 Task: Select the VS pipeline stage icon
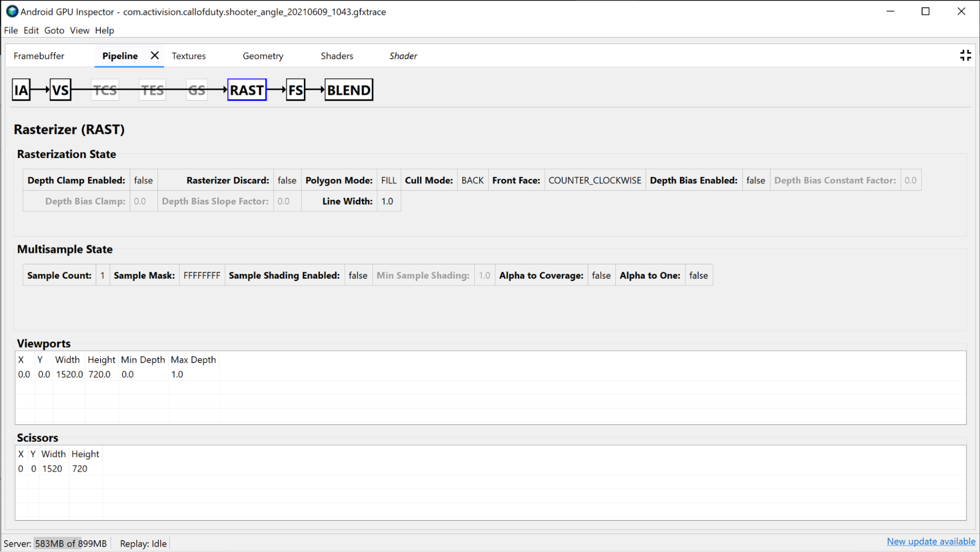coord(61,90)
